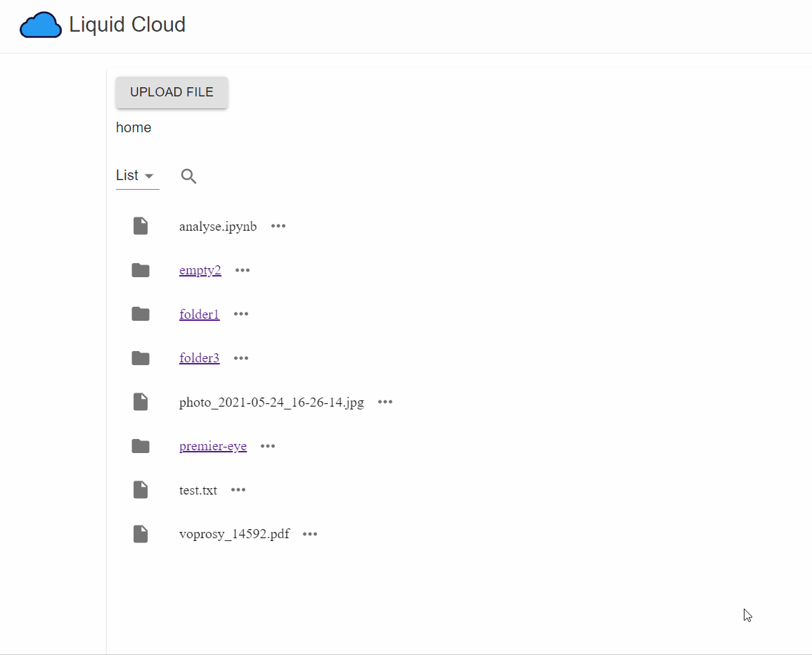Screen dimensions: 812x655
Task: Click the file icon beside test.txt
Action: tap(141, 490)
